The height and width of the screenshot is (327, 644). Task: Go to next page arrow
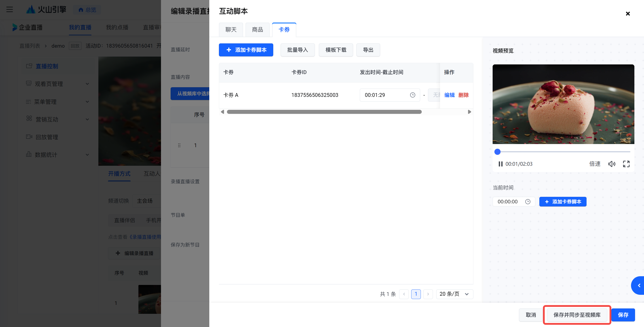coord(428,294)
